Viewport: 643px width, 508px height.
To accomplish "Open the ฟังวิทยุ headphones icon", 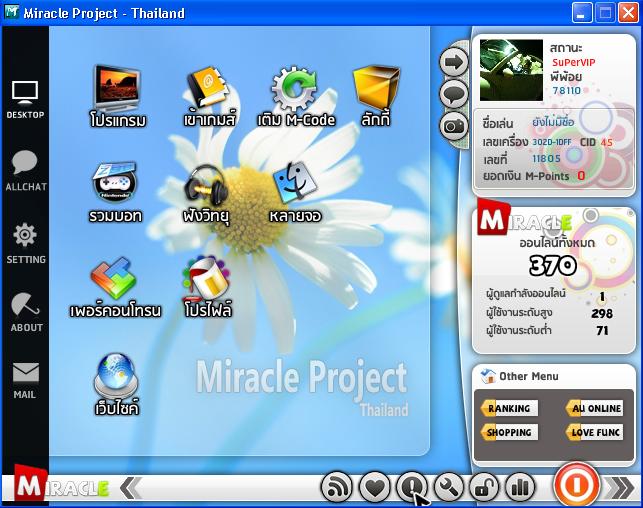I will [206, 194].
